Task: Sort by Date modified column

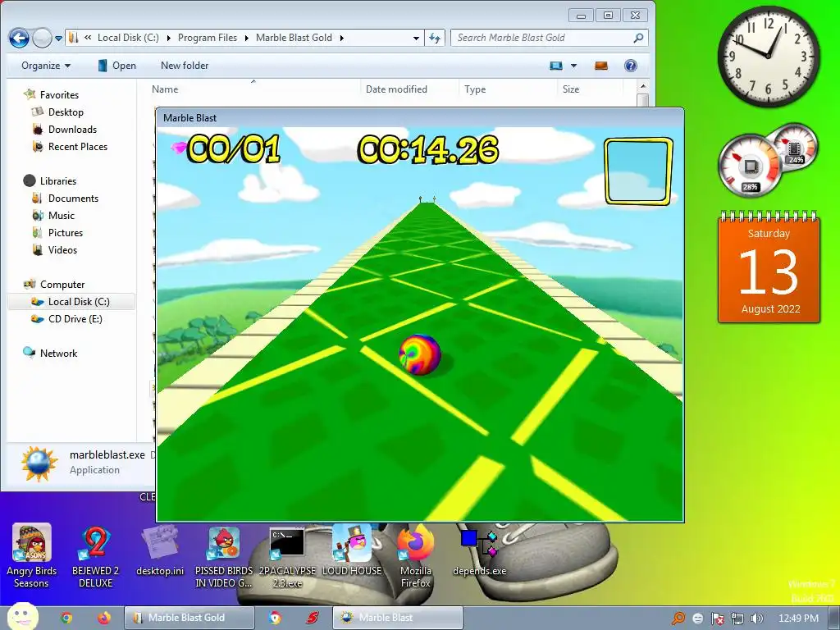Action: [x=409, y=89]
